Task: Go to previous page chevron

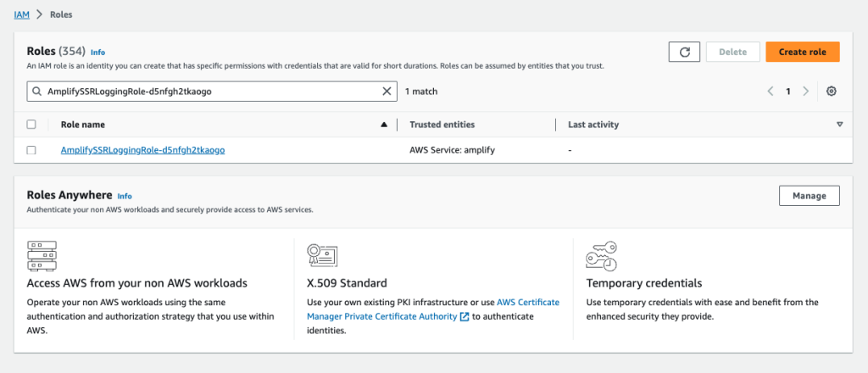Action: pos(770,92)
